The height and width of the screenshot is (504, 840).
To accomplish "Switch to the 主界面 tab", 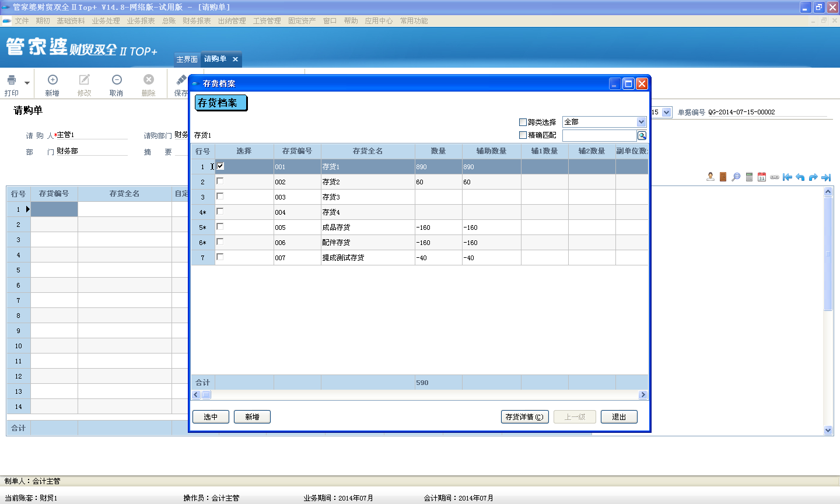I will (187, 60).
